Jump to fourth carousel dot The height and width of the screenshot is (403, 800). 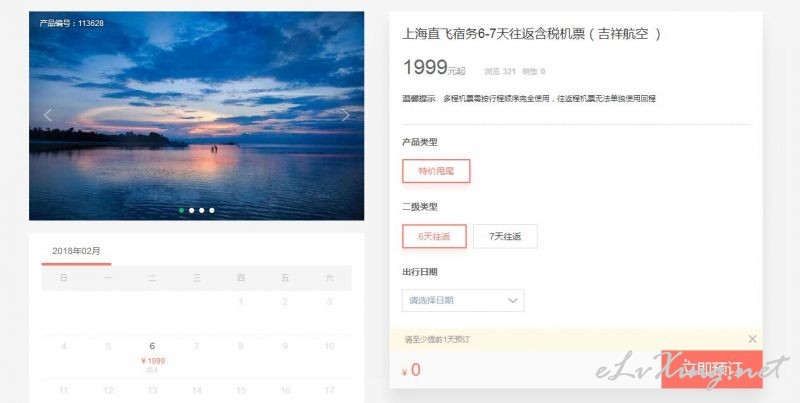point(212,210)
